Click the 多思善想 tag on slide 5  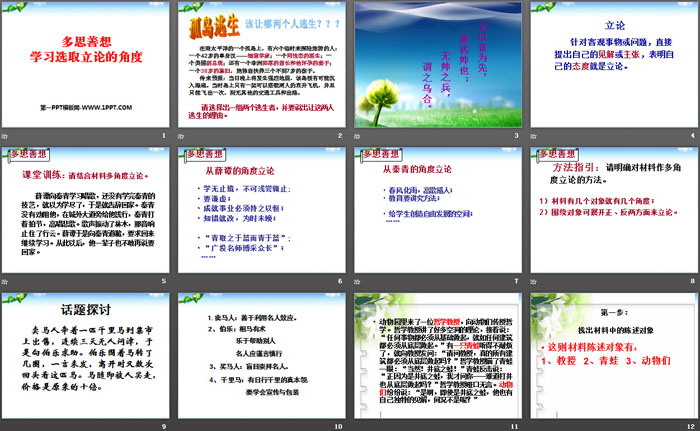(29, 155)
